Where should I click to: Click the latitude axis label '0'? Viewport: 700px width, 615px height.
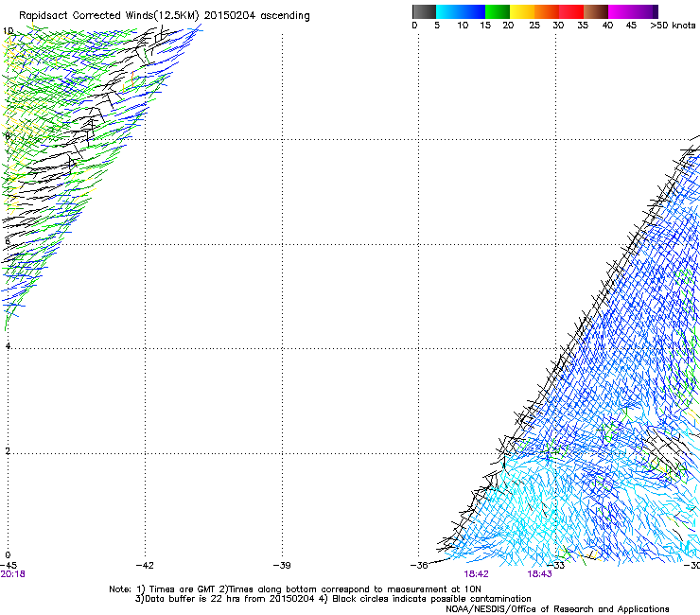coord(8,555)
